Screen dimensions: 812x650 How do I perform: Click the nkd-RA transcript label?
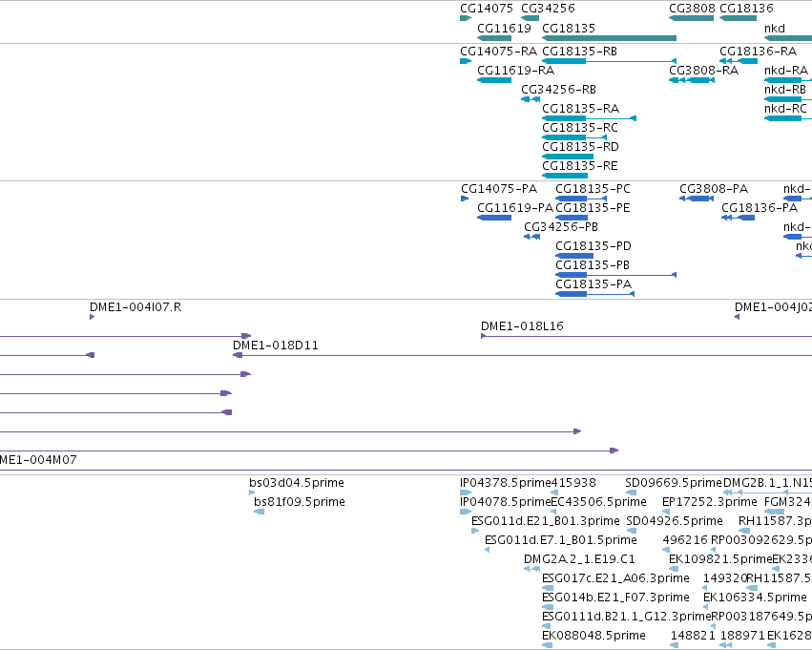click(786, 71)
